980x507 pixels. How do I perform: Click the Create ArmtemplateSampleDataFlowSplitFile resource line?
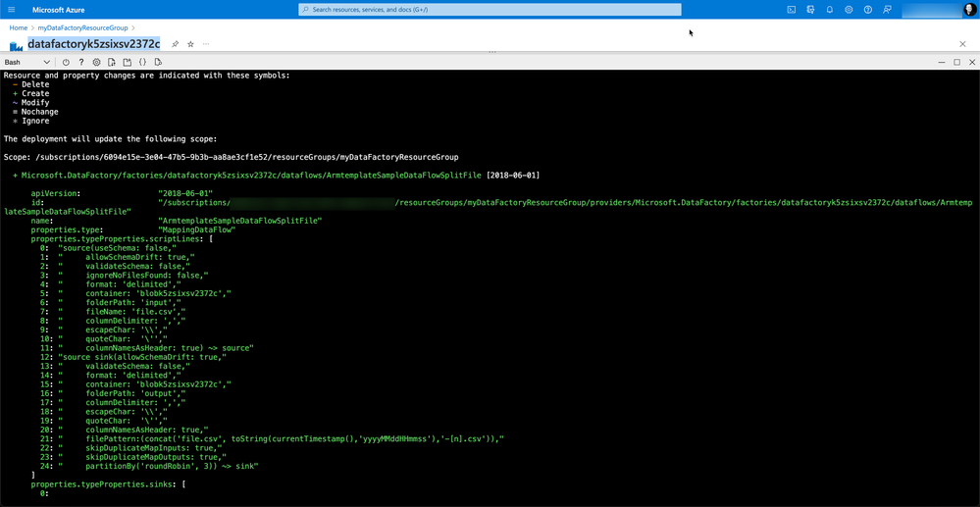(277, 176)
